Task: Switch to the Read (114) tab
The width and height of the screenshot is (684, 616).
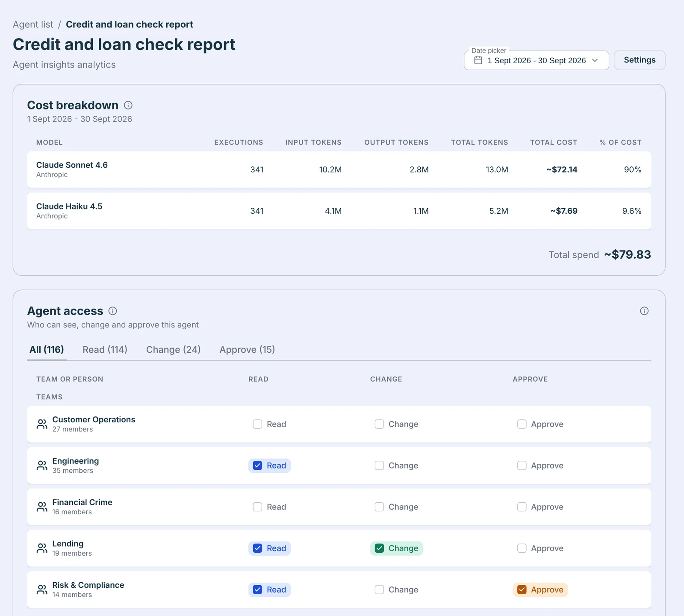Action: [105, 350]
